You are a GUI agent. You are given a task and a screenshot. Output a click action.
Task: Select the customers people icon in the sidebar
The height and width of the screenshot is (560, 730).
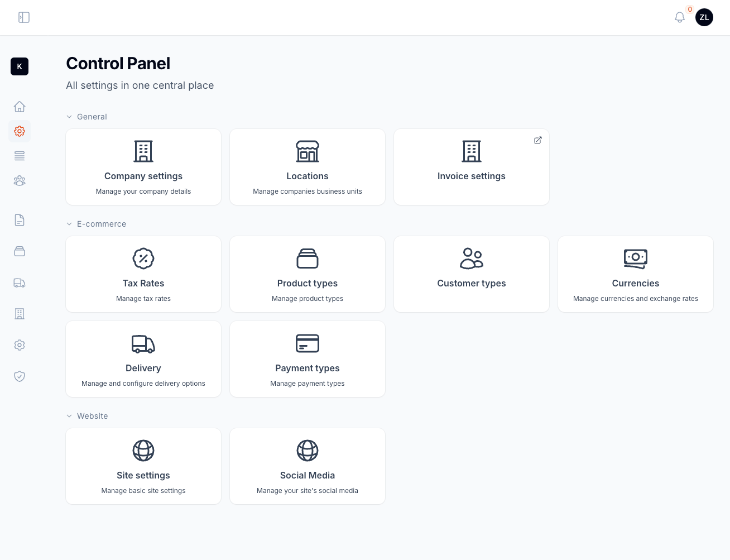20,180
